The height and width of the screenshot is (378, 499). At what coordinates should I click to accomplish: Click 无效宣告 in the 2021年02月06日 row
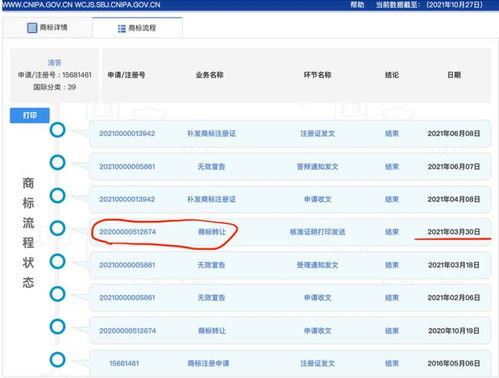(211, 297)
